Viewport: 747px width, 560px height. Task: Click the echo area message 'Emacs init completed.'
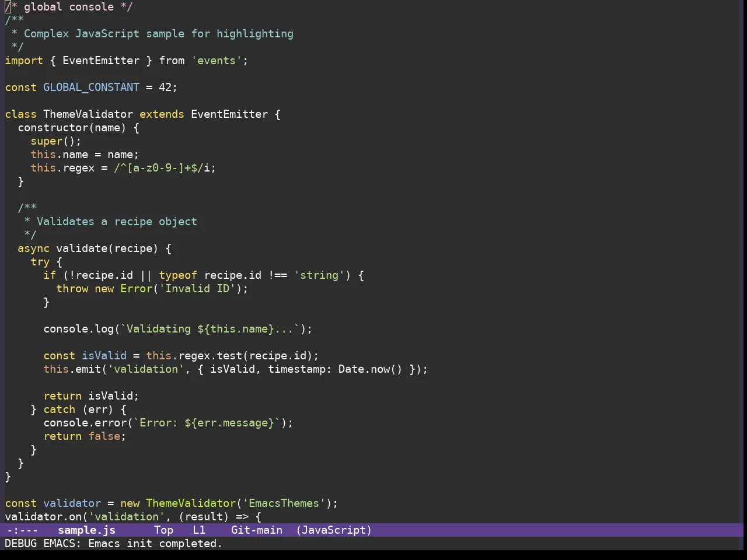coord(155,544)
